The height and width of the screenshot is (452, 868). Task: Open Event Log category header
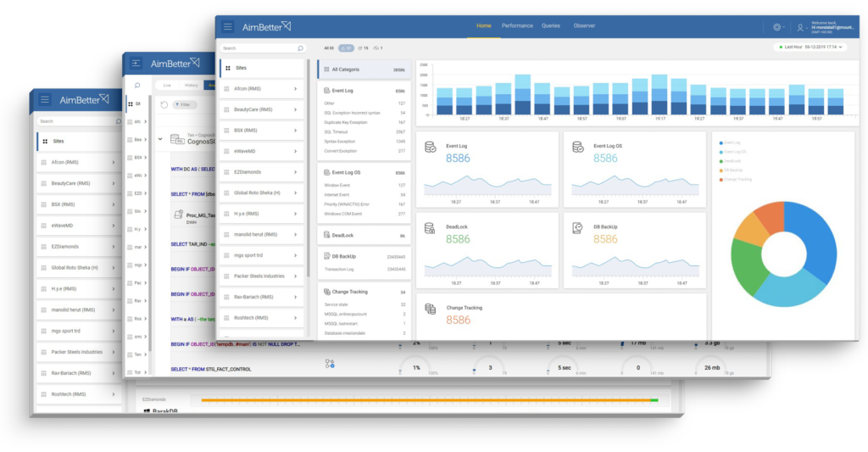(x=364, y=91)
